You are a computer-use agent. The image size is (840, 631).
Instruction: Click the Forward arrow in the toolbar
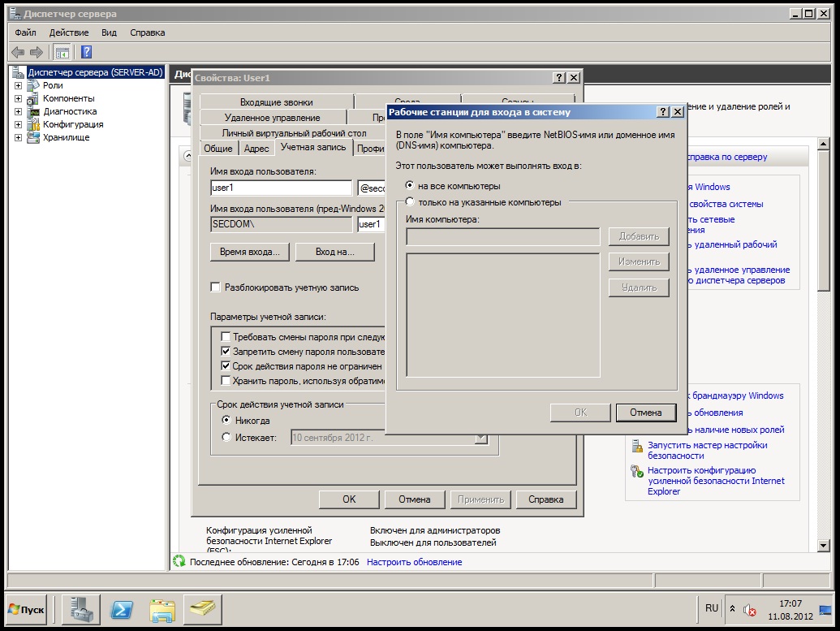(x=37, y=52)
